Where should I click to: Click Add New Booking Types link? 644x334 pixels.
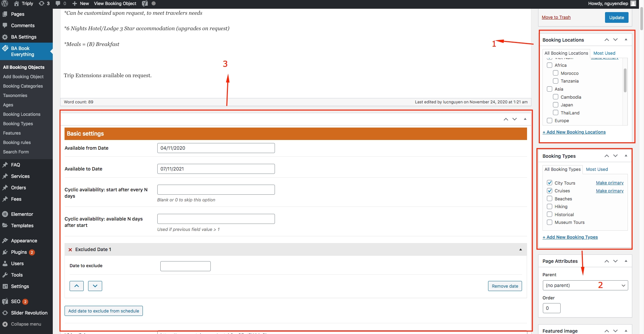(570, 237)
